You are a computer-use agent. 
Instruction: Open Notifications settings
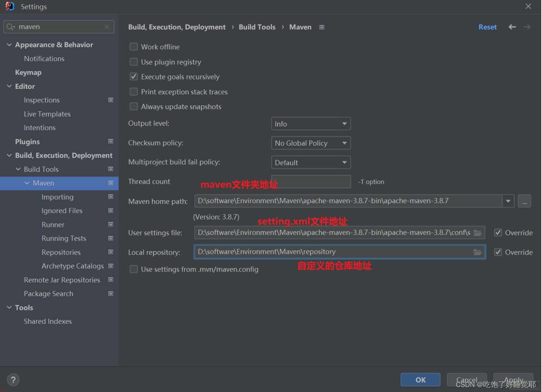(44, 59)
